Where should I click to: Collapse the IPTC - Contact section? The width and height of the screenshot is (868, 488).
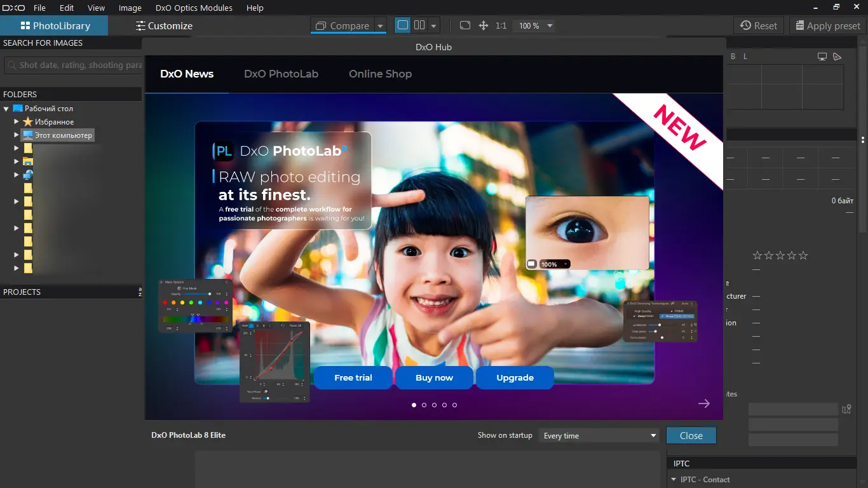[x=674, y=480]
